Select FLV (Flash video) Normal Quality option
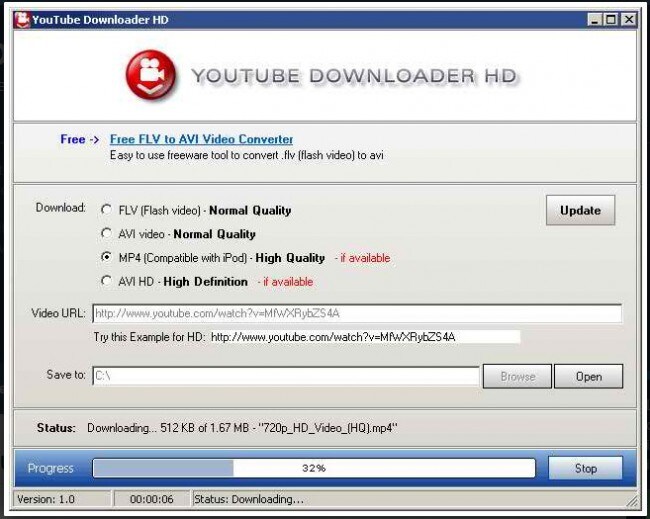 point(107,210)
